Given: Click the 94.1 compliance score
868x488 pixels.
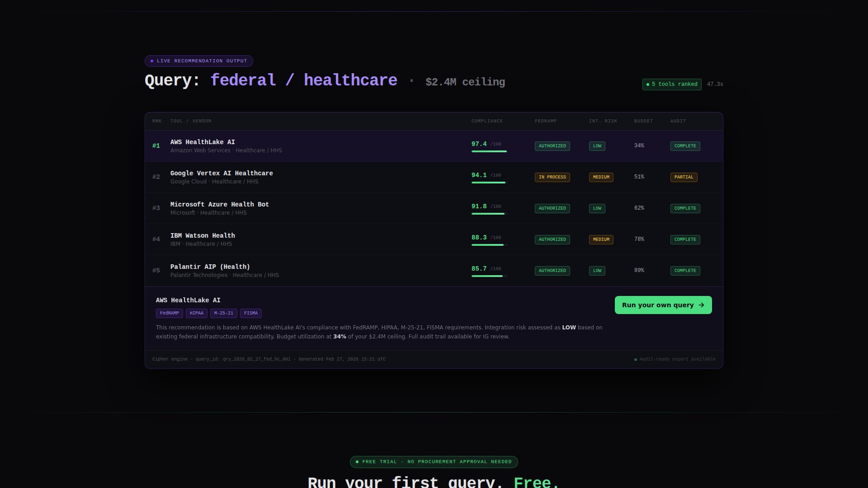Looking at the screenshot, I should click(x=479, y=175).
